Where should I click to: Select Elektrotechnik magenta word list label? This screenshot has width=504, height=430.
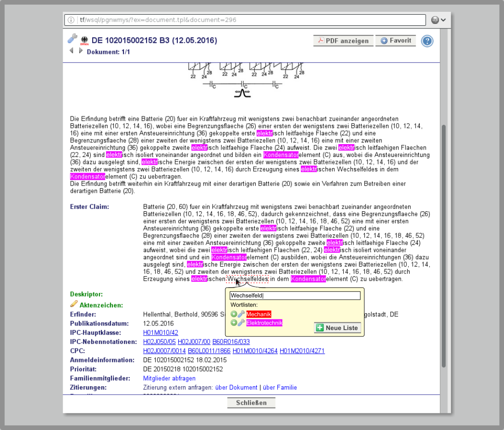pos(264,323)
